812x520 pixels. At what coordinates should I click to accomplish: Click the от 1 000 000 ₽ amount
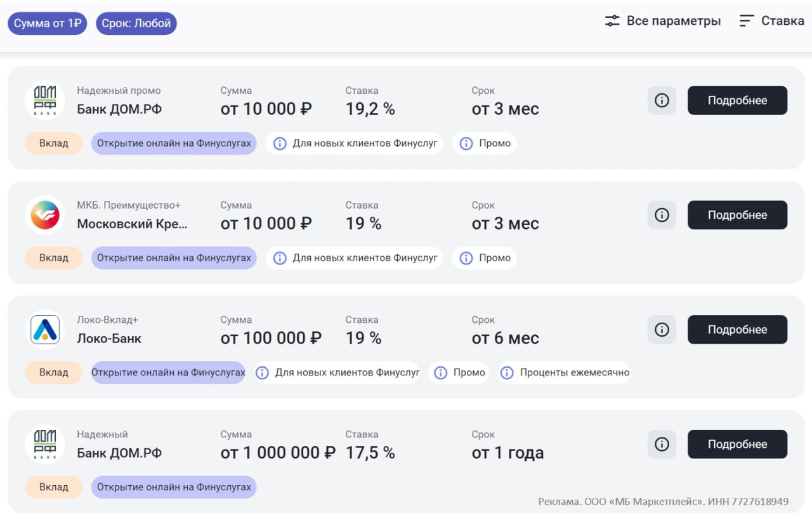[278, 453]
